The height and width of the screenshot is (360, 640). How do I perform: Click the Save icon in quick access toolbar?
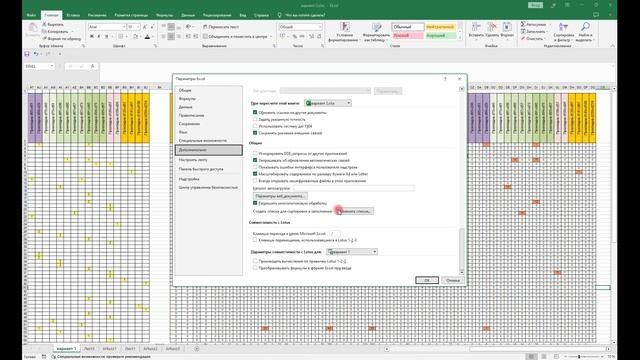coord(27,54)
